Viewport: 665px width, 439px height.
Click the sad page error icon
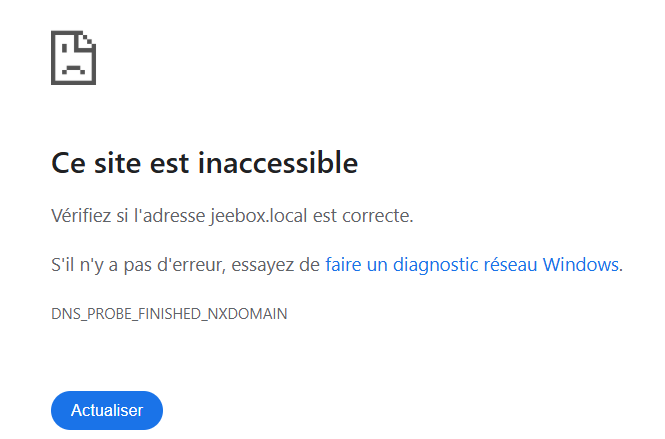(73, 58)
